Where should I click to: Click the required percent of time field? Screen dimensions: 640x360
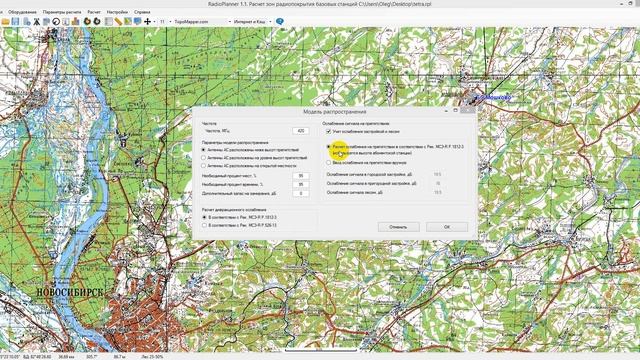(301, 184)
